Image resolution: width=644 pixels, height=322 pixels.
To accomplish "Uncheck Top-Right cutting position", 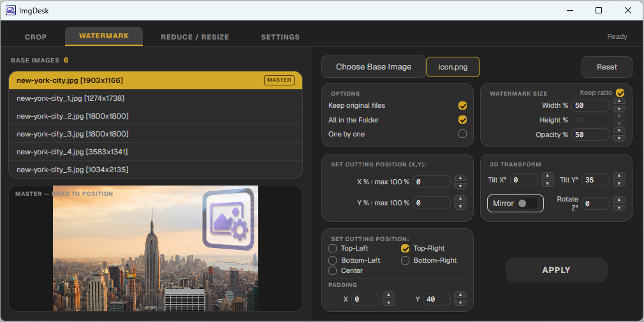I will coord(406,249).
